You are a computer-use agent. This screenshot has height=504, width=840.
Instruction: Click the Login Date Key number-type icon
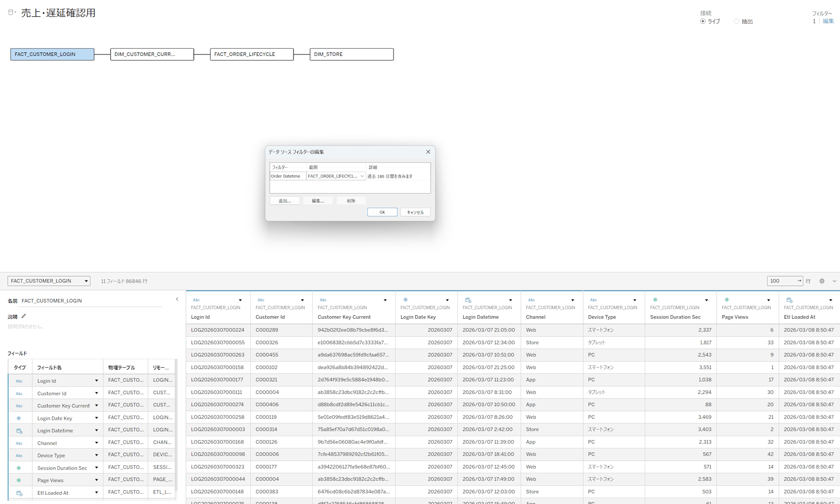pos(405,300)
